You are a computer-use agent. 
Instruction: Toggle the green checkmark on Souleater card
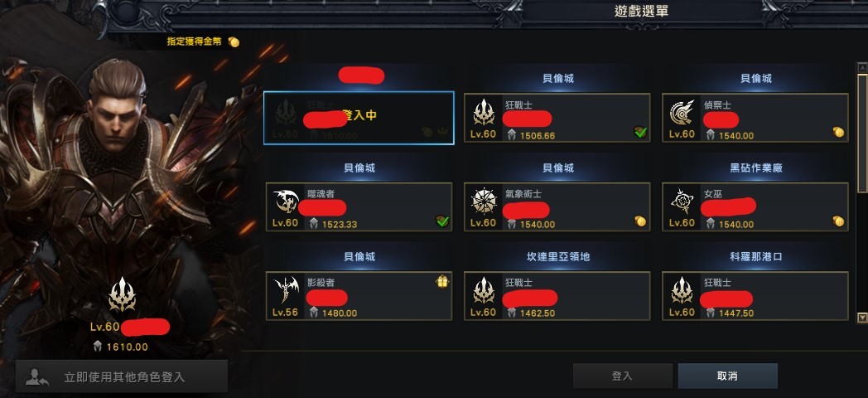[442, 221]
